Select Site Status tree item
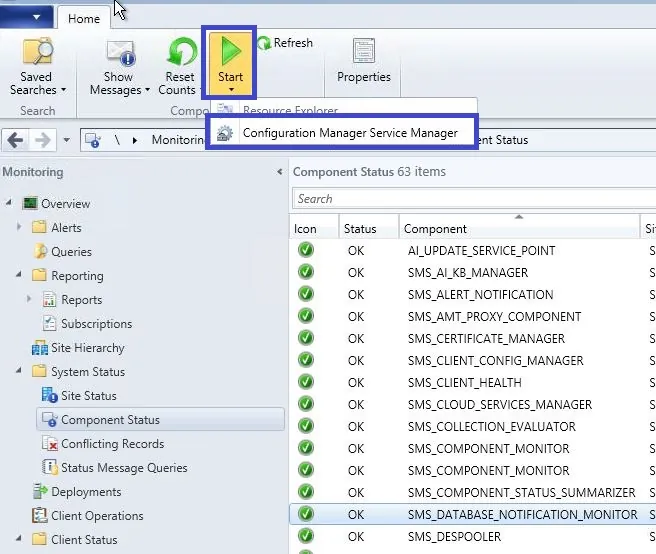This screenshot has height=554, width=656. coord(89,395)
